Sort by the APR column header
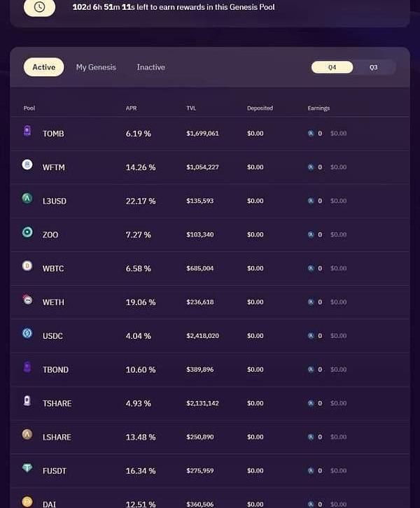The width and height of the screenshot is (420, 508). 132,108
